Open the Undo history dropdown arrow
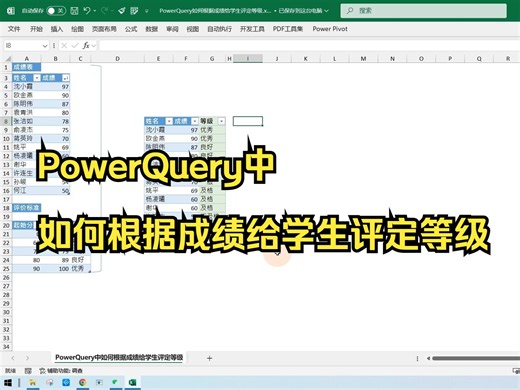 click(x=95, y=11)
